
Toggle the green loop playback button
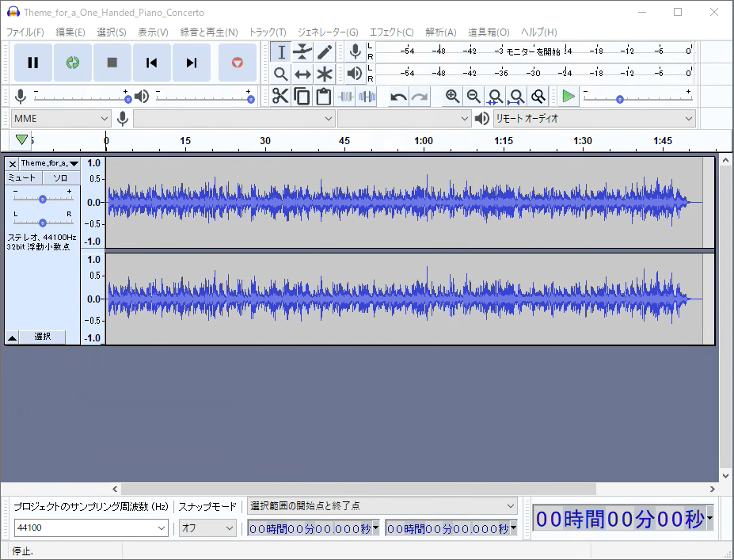[x=73, y=63]
